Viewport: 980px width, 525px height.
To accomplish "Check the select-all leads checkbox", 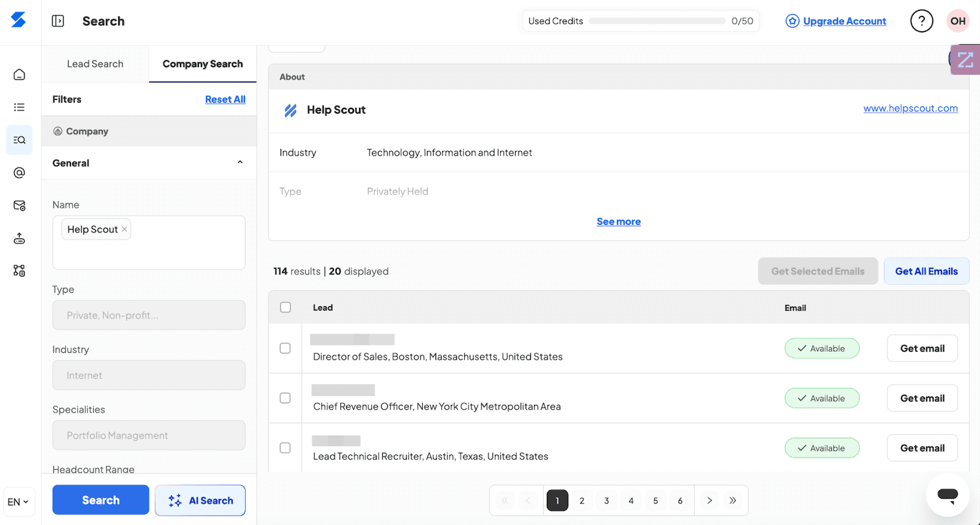I will click(x=285, y=308).
